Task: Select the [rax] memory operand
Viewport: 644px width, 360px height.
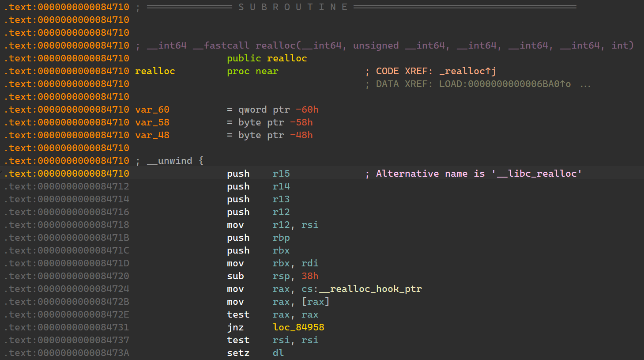Action: coord(315,302)
